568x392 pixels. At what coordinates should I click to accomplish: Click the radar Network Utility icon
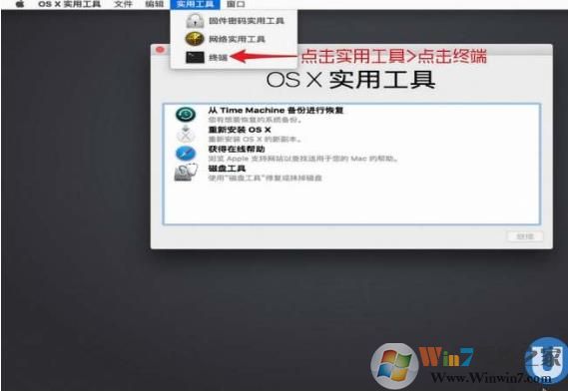point(195,39)
